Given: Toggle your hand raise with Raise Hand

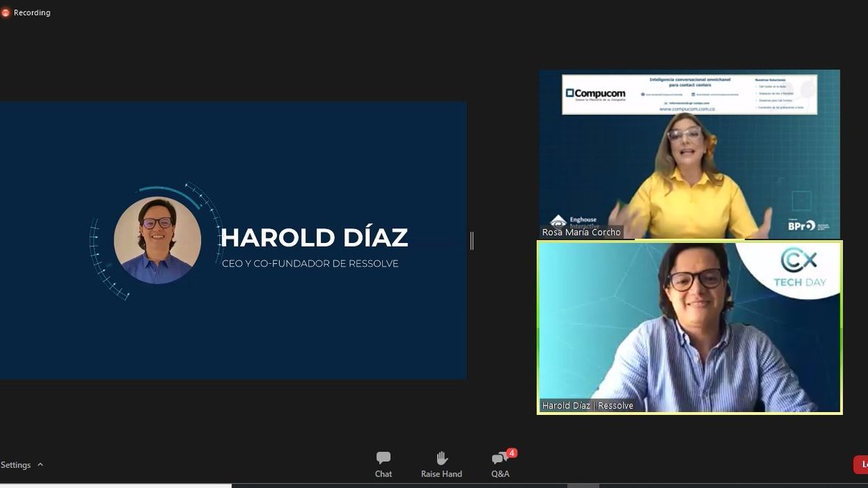Looking at the screenshot, I should point(441,464).
